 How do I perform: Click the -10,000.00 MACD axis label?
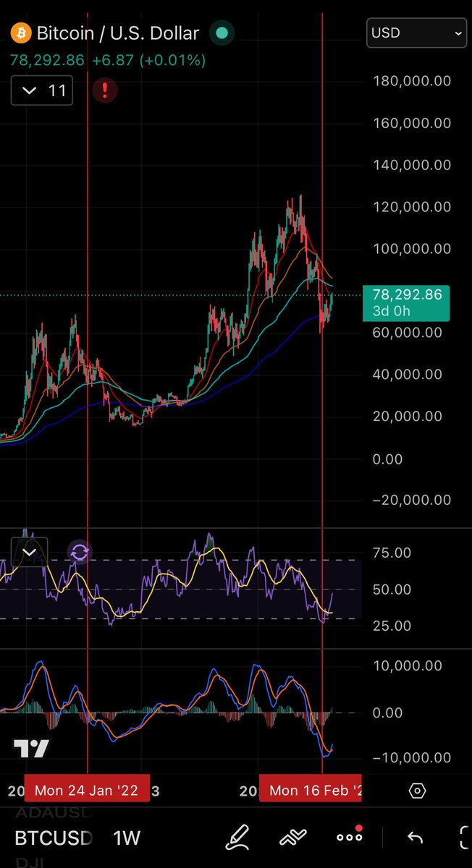click(412, 757)
